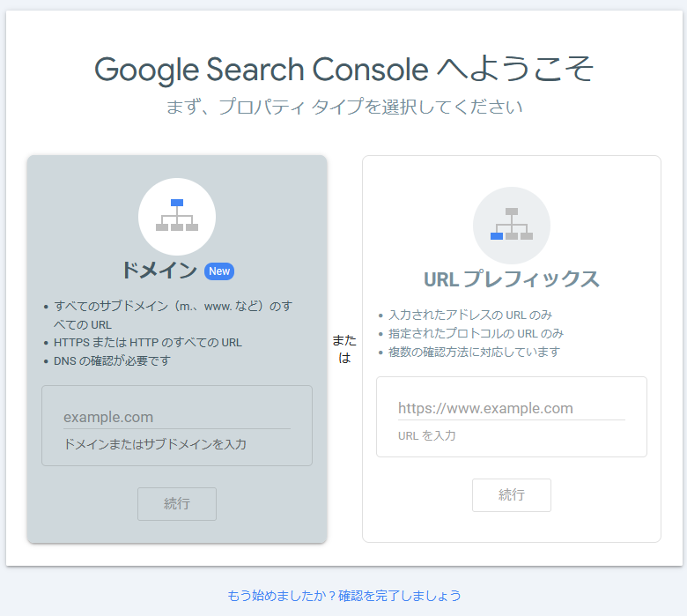687x616 pixels.
Task: Focus the example.com domain input field
Action: click(x=177, y=417)
